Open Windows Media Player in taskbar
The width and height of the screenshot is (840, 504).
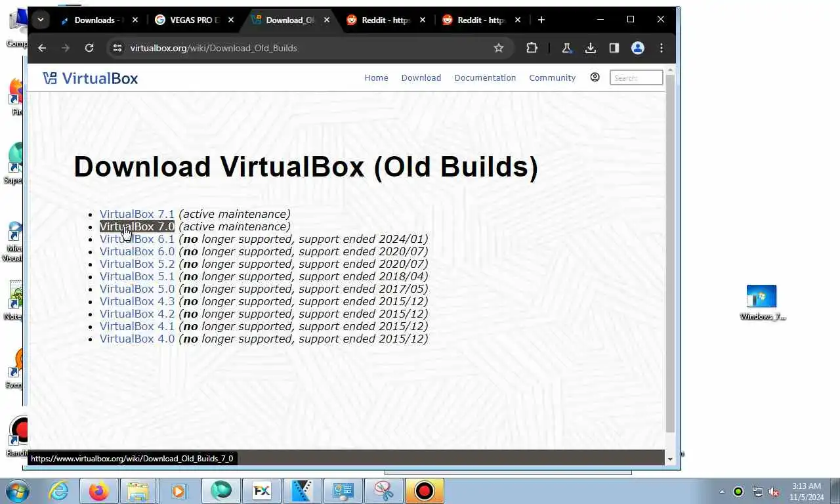tap(178, 490)
